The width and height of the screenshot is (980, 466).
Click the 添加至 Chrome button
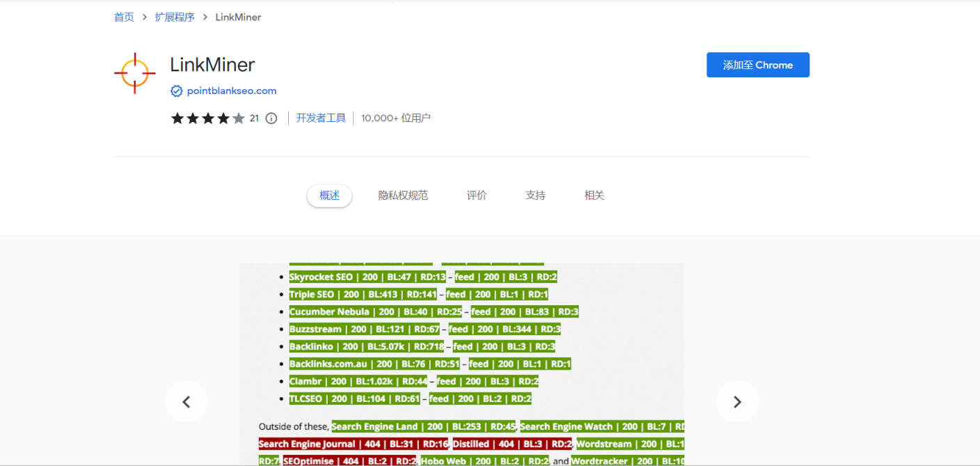(x=757, y=64)
